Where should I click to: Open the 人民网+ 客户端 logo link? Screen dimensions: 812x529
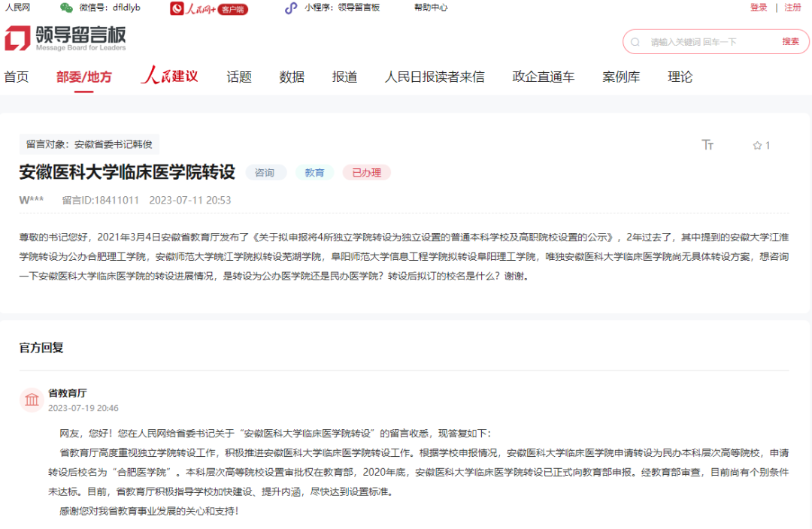click(x=208, y=8)
